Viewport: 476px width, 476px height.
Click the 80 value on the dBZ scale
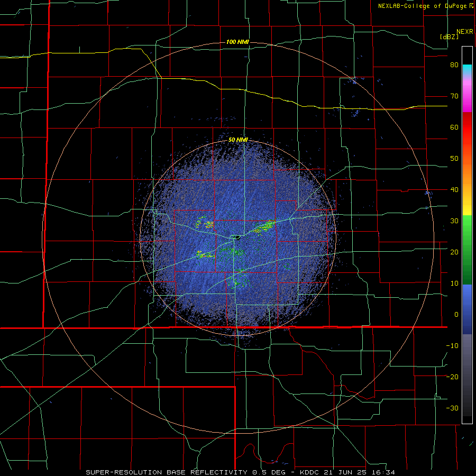click(454, 65)
